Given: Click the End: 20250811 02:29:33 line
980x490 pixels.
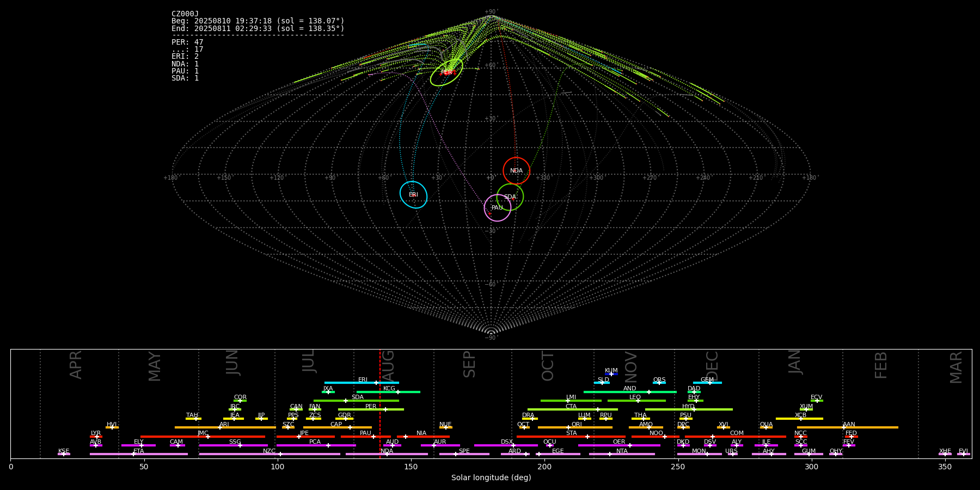Looking at the screenshot, I should tap(258, 28).
